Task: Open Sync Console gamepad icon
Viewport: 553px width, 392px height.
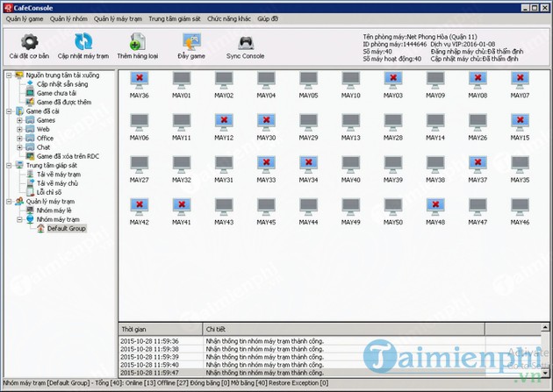Action: 246,43
